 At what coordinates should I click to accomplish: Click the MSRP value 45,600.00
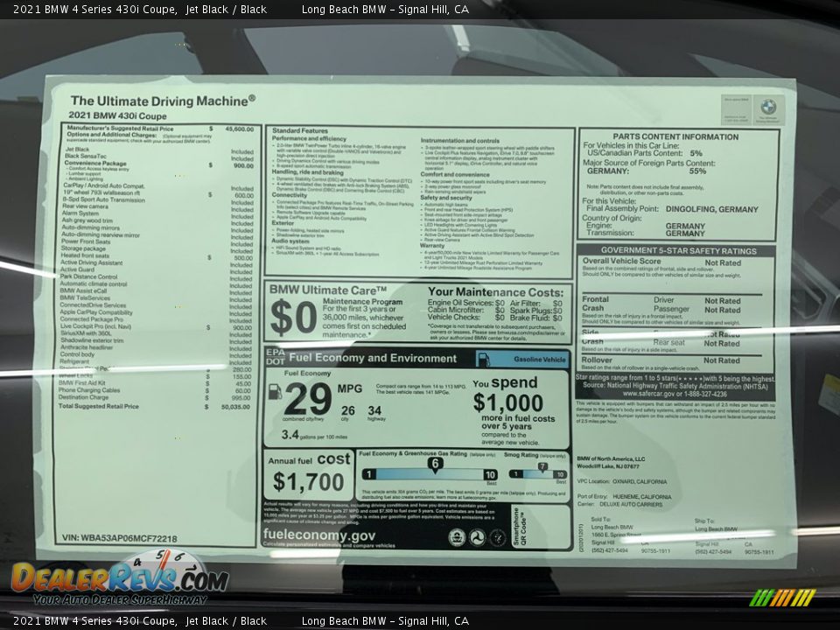tap(240, 129)
